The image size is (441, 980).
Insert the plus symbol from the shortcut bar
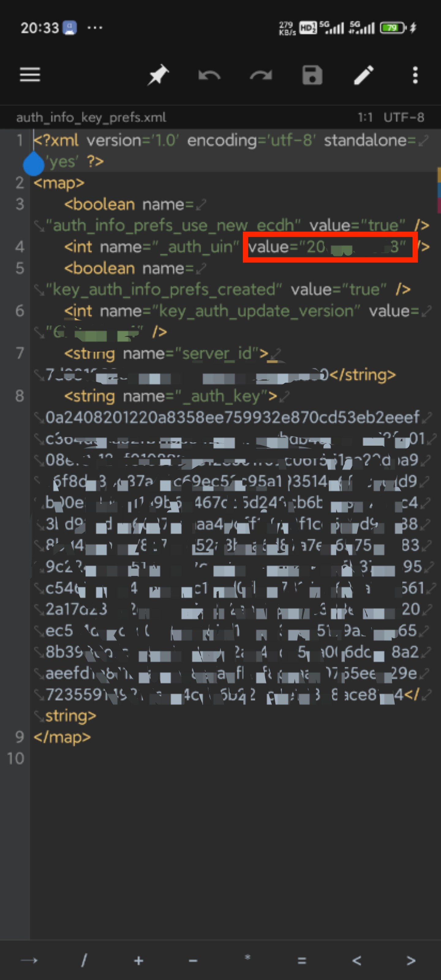(x=138, y=961)
